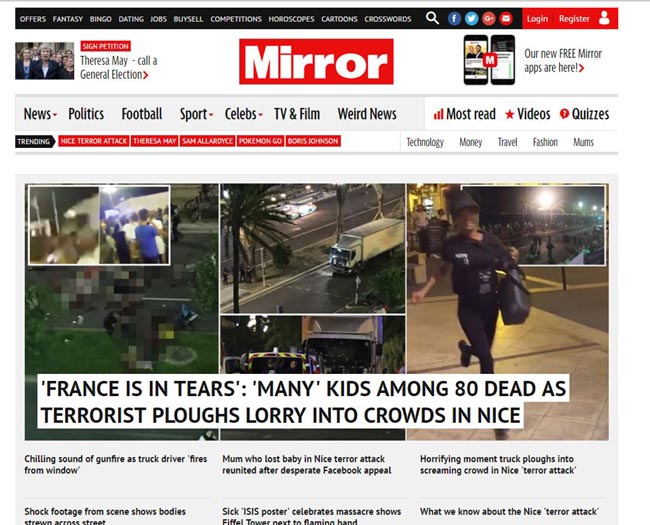Read 'Sick ISIS poster' article

tap(311, 516)
